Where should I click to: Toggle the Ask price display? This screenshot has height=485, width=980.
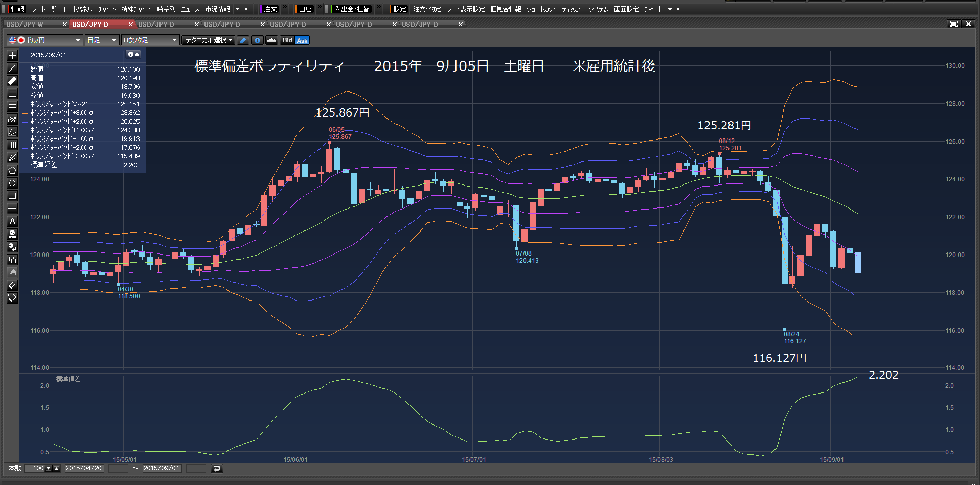tap(302, 40)
